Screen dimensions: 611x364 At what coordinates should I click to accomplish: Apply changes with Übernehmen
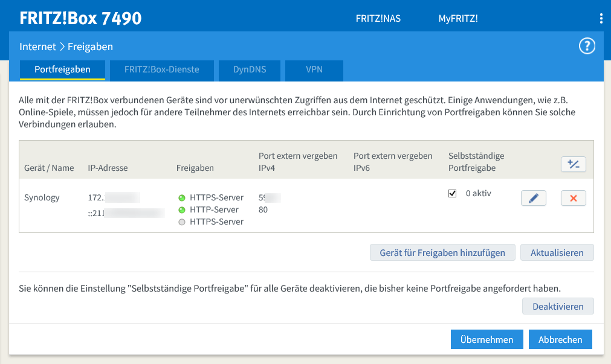pyautogui.click(x=487, y=340)
